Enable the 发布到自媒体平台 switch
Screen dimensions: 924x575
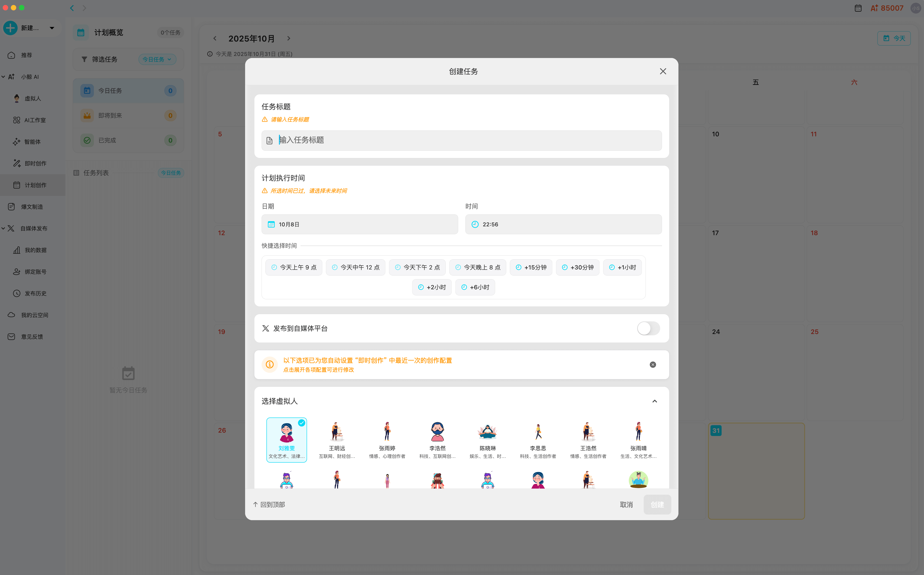(x=648, y=328)
